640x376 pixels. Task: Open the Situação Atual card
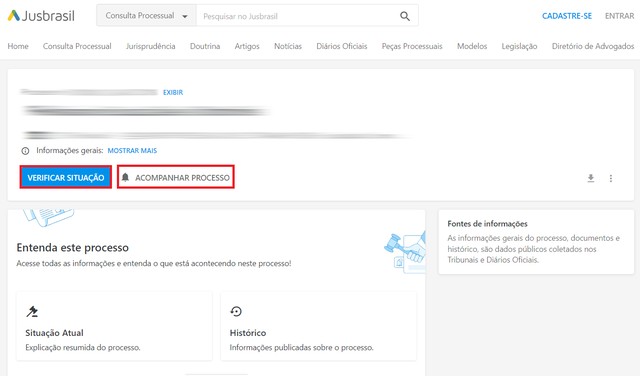tap(114, 326)
